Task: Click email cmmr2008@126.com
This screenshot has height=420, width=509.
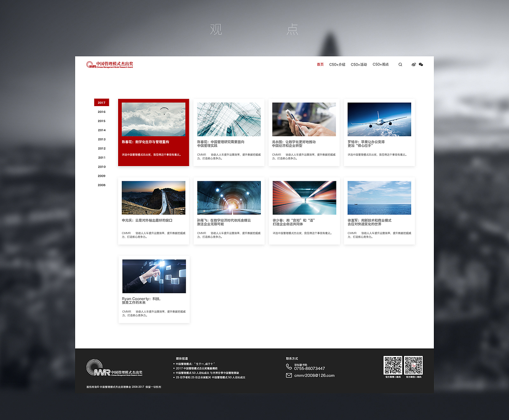Action: pos(314,375)
